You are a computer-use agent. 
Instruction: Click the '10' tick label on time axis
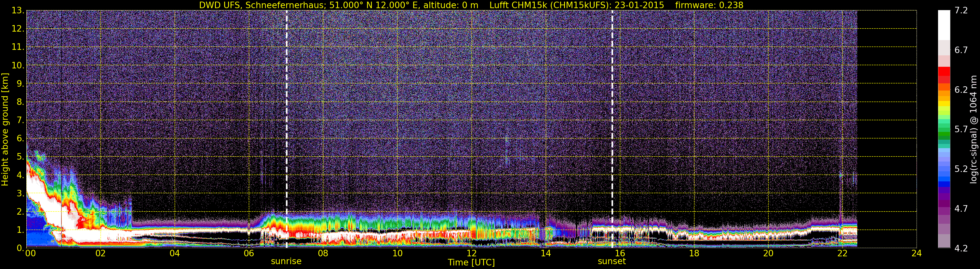click(x=397, y=253)
